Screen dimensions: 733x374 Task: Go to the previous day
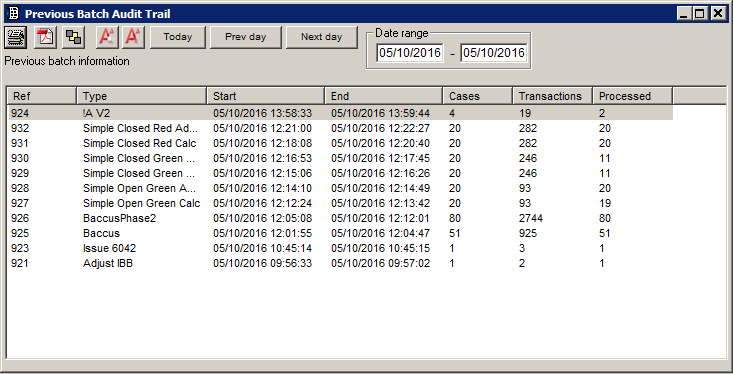245,37
